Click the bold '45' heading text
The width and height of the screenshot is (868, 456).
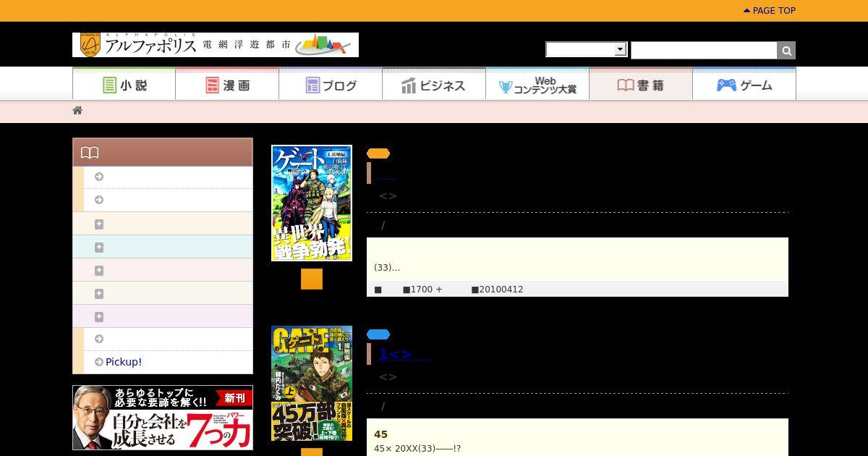pos(380,434)
